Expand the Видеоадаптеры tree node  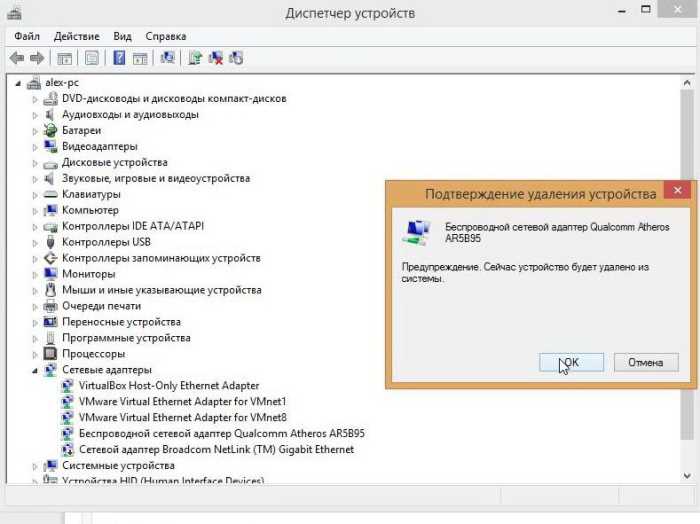coord(35,147)
